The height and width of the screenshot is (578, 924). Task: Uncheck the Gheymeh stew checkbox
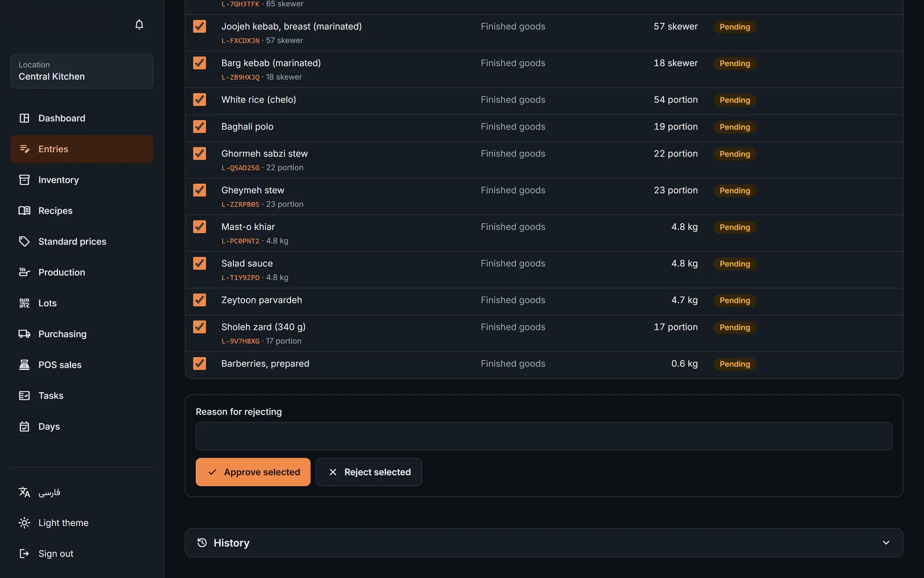tap(199, 190)
